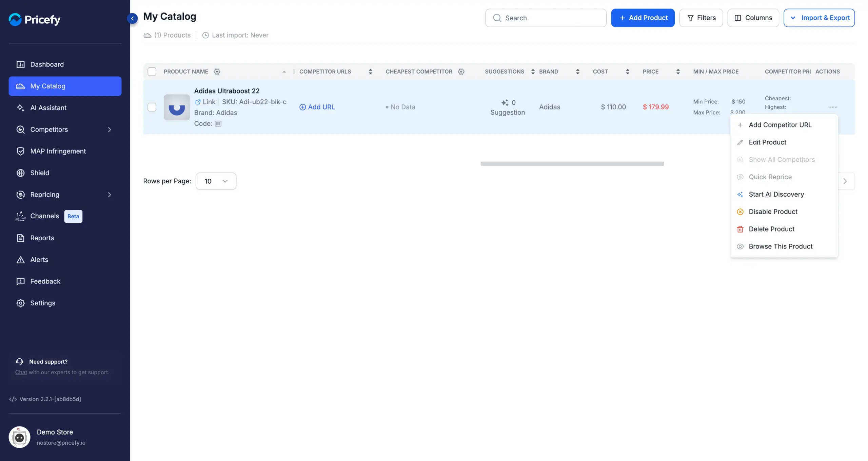The width and height of the screenshot is (868, 461).
Task: Sort by Brand column
Action: pos(577,72)
